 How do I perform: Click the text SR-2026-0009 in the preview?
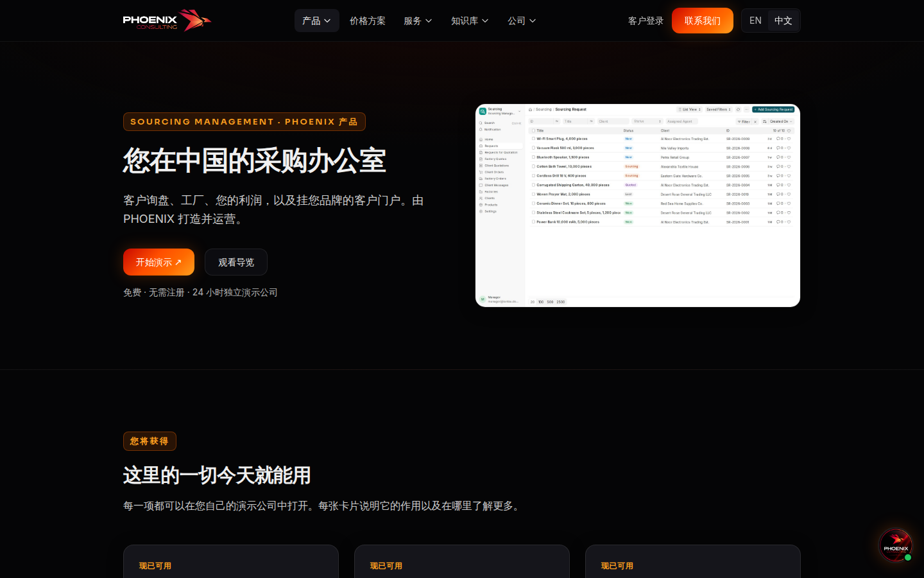click(738, 139)
